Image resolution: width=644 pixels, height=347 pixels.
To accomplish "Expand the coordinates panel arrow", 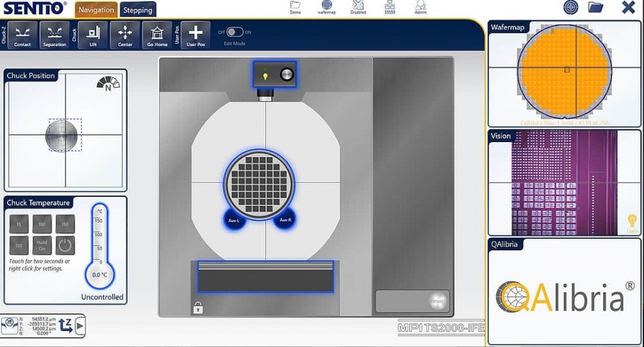I will click(x=80, y=326).
